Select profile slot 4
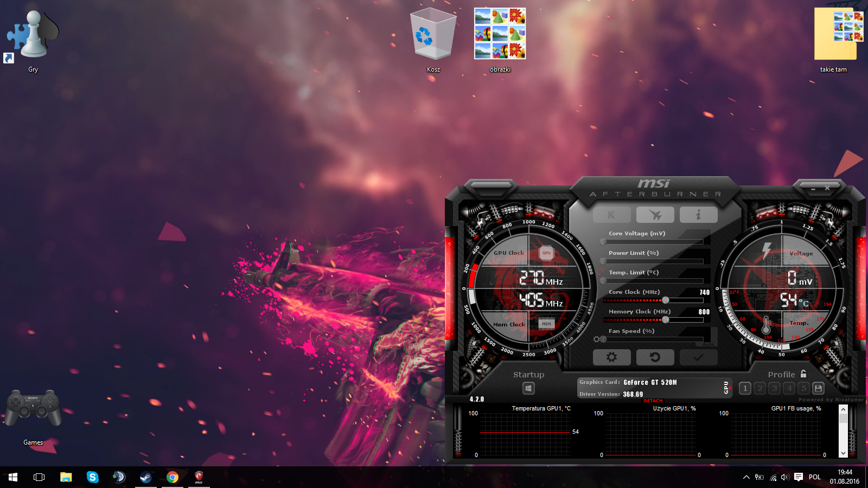The width and height of the screenshot is (868, 488). (x=789, y=388)
